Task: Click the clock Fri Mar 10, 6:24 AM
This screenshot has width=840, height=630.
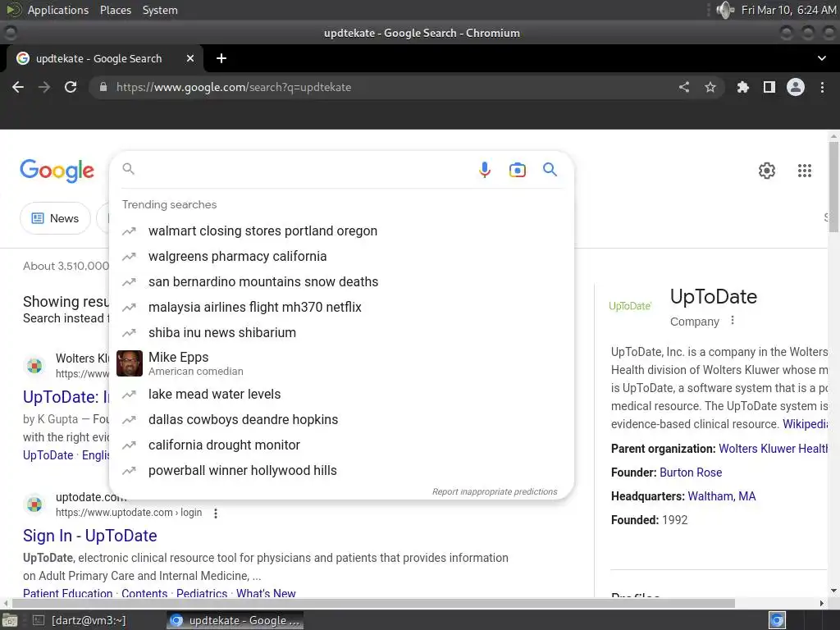Action: (x=788, y=10)
